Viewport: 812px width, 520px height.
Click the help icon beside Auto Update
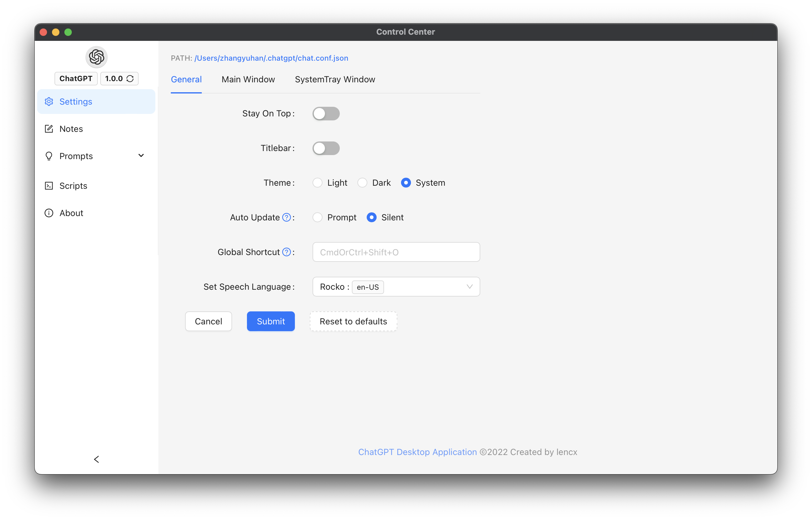[x=286, y=218]
